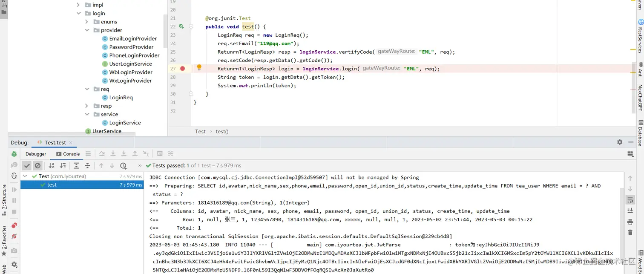
Task: Toggle auto-test icon in the debug sidebar
Action: [14, 176]
